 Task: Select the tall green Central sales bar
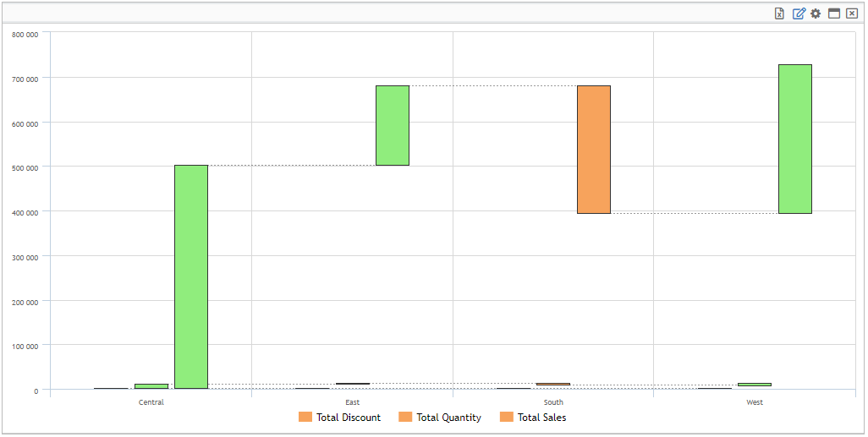coord(191,277)
